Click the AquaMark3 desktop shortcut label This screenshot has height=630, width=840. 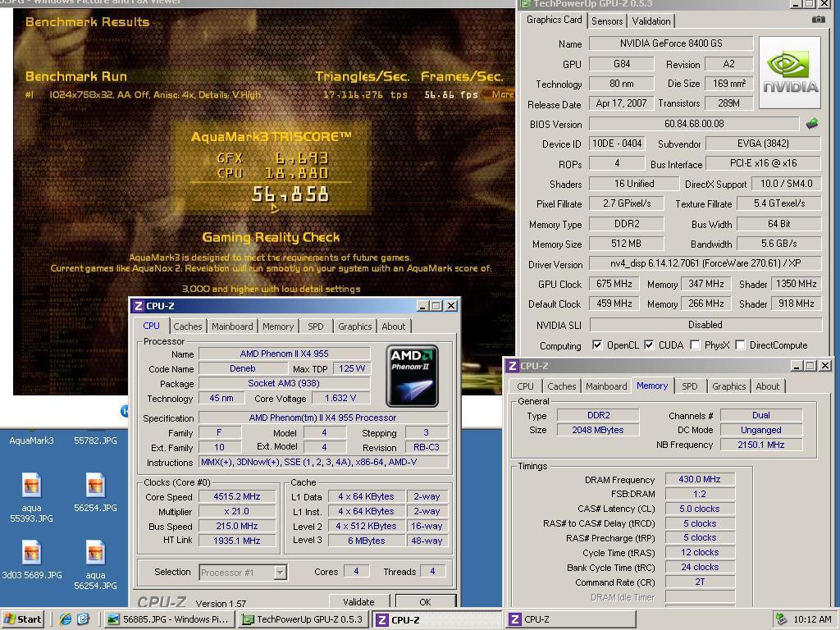pyautogui.click(x=32, y=441)
